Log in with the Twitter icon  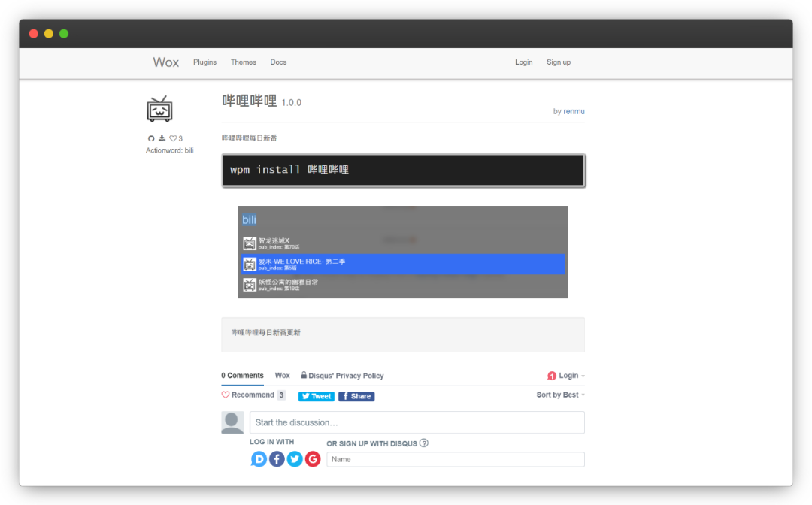[x=295, y=459]
